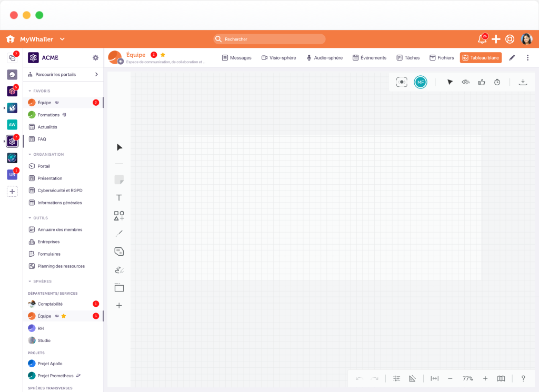
Task: Toggle collaborator cursors arrow icon
Action: pos(450,82)
